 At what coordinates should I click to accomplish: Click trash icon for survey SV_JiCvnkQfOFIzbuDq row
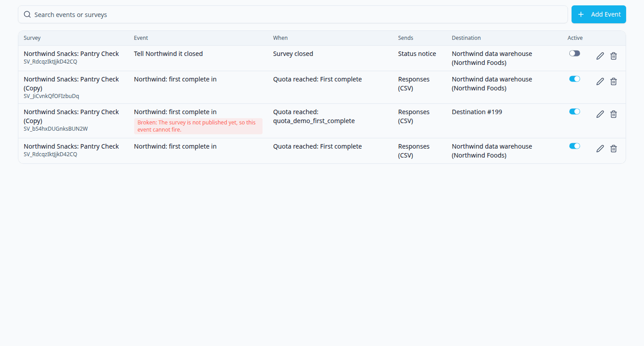tap(614, 81)
